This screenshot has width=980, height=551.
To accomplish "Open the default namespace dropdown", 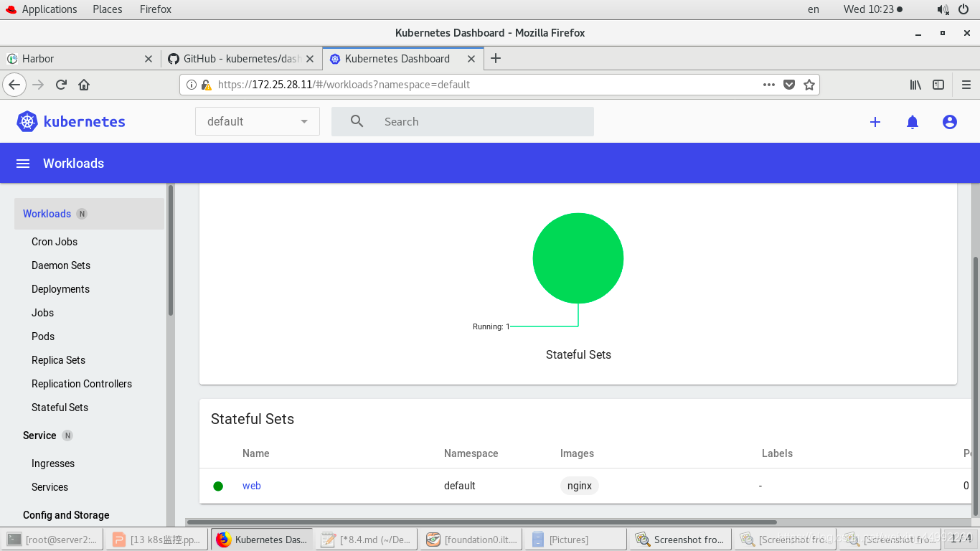I will [x=258, y=121].
